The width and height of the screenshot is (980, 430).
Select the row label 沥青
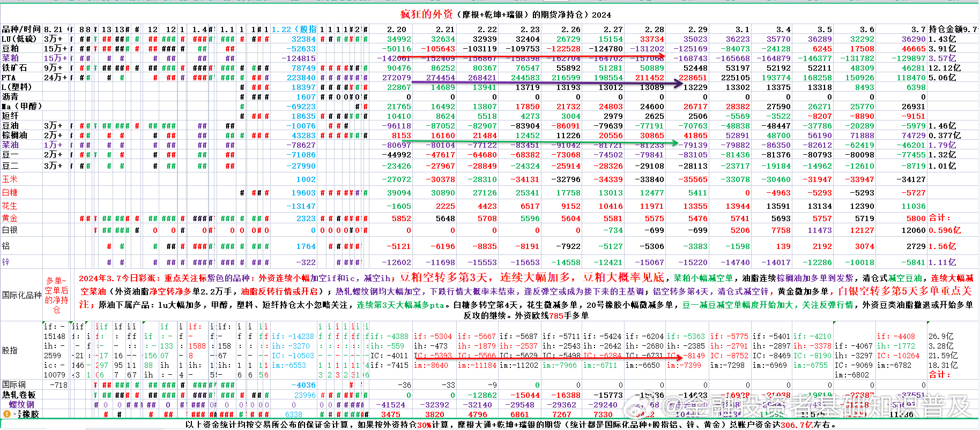click(x=10, y=97)
